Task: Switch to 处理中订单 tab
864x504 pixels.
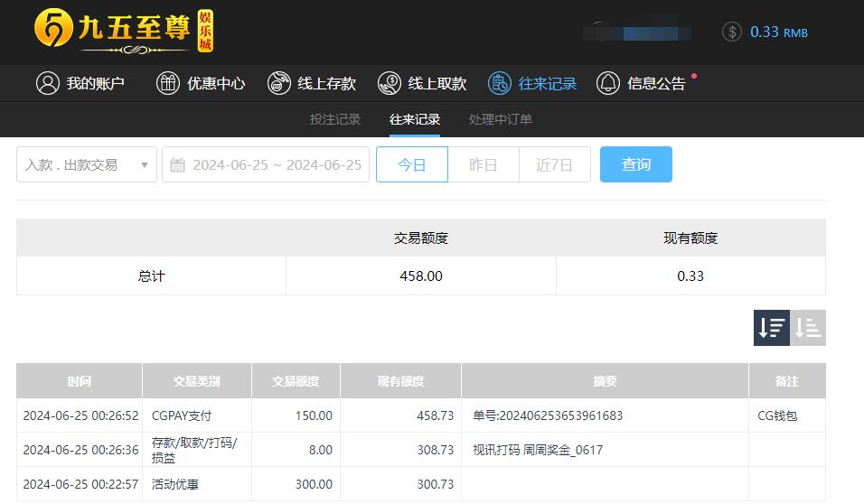Action: tap(501, 119)
